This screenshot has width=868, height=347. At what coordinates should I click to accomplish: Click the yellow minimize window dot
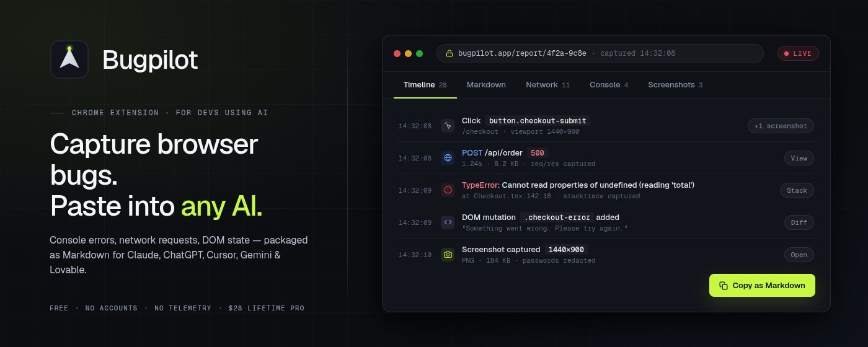408,53
